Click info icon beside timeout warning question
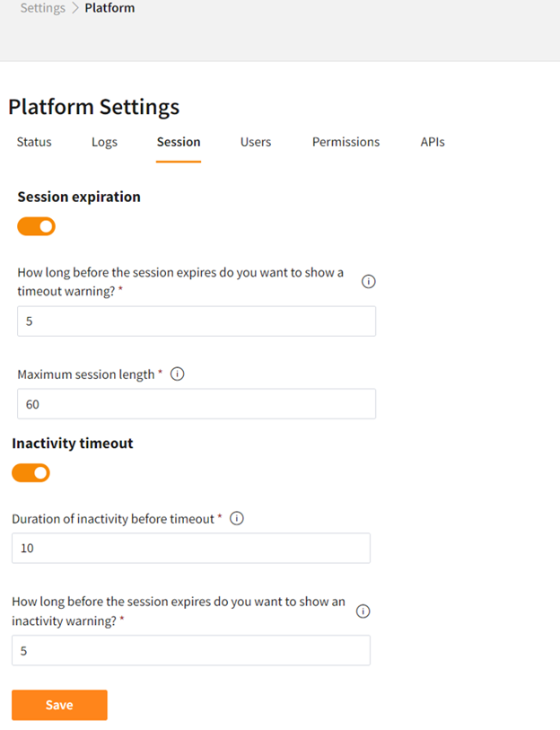The height and width of the screenshot is (730, 560). (368, 281)
